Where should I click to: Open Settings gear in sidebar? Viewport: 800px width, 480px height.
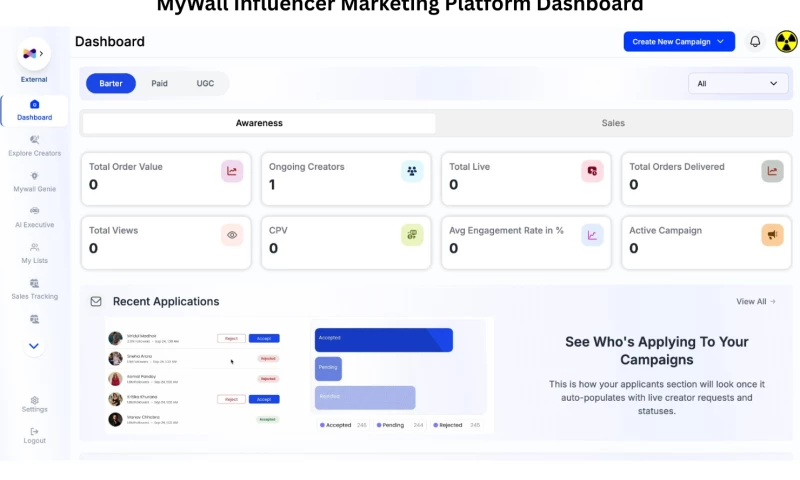click(34, 400)
